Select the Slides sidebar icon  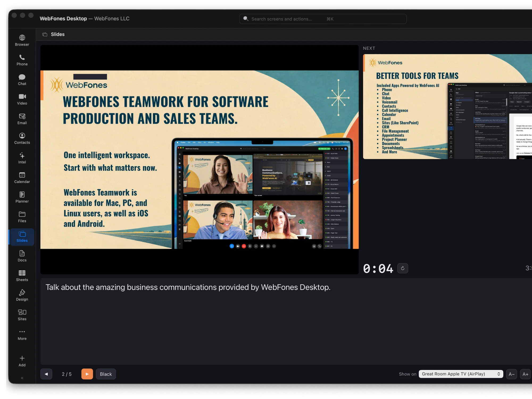point(22,237)
